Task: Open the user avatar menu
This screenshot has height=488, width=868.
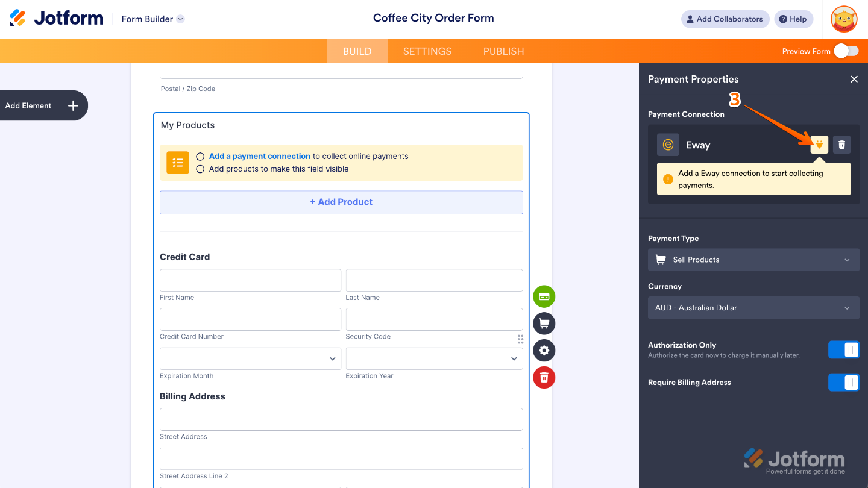Action: (844, 19)
